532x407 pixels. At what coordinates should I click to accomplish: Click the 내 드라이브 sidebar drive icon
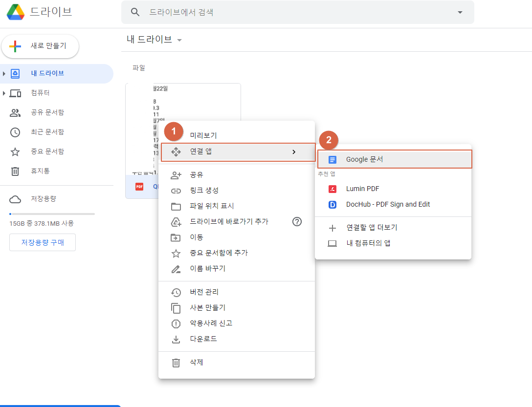(x=15, y=74)
